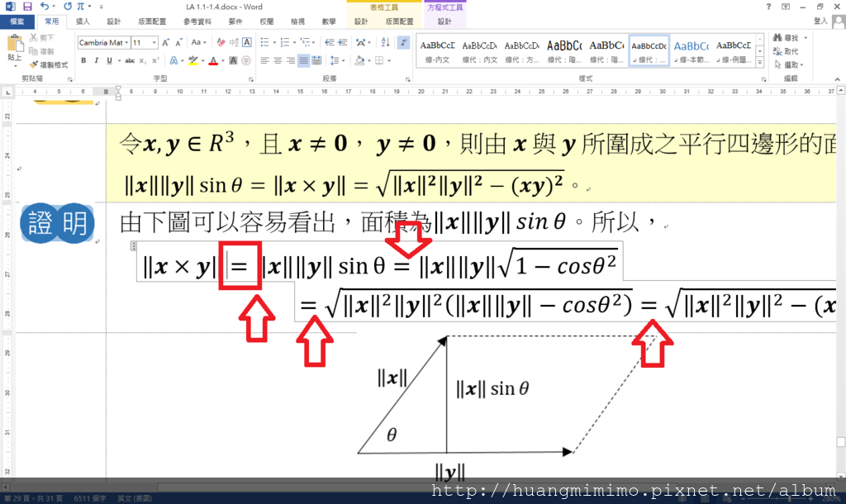Viewport: 846px width, 504px height.
Task: Apply distributed alignment
Action: click(x=316, y=60)
